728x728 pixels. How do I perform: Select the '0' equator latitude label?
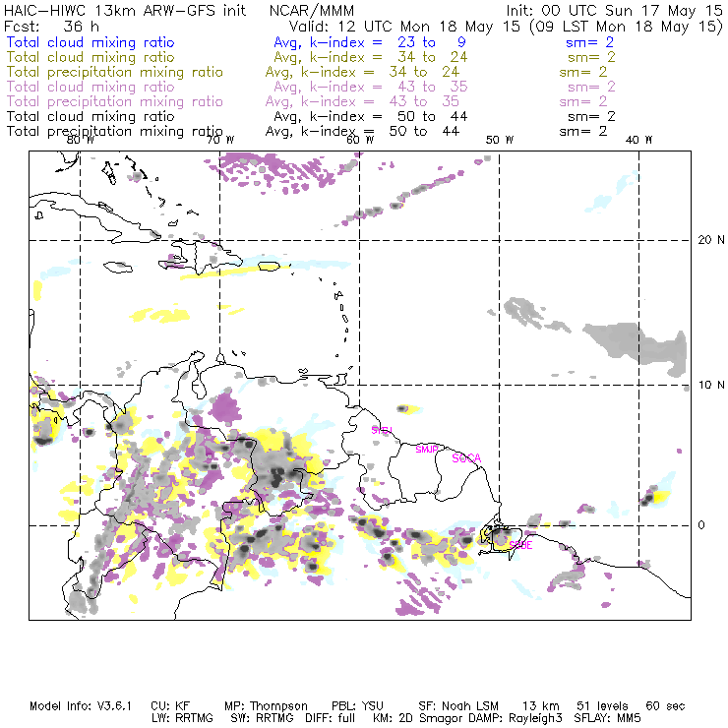tap(701, 525)
